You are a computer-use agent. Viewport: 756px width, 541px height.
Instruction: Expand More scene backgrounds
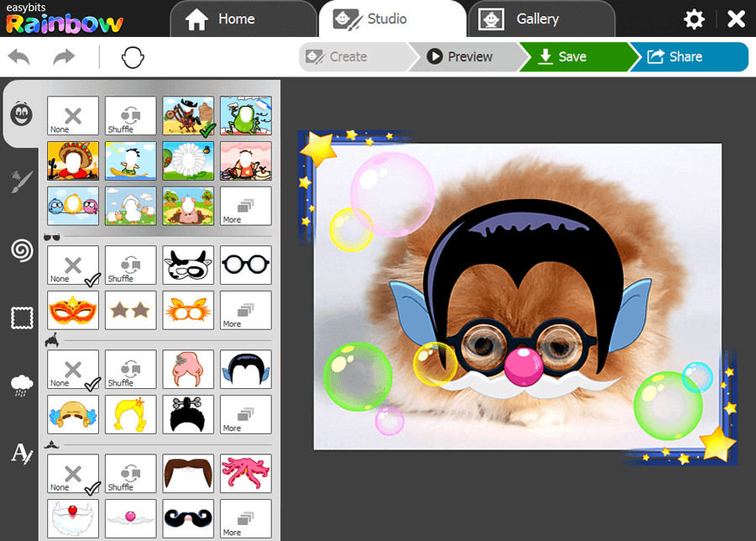[x=245, y=206]
